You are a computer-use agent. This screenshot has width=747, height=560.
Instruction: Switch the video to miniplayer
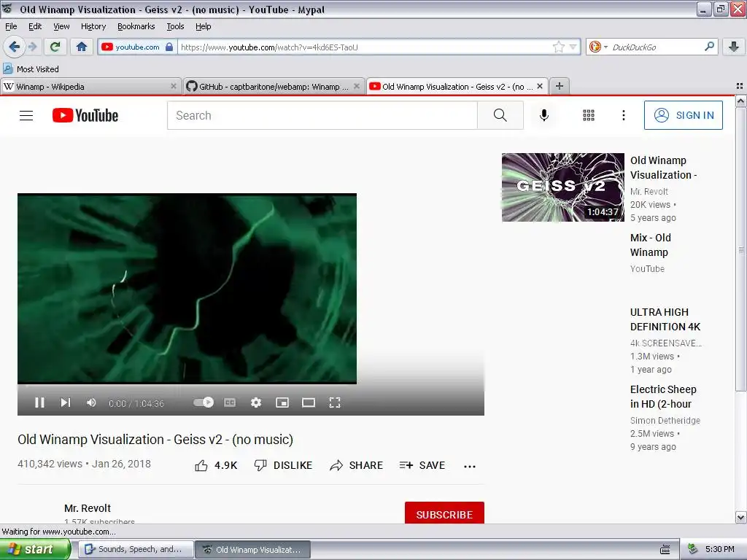pyautogui.click(x=282, y=402)
